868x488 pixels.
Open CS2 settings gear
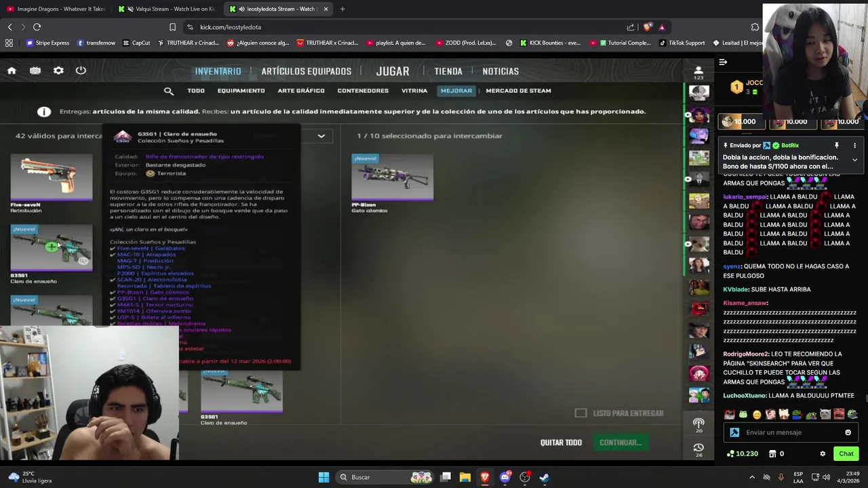(x=58, y=70)
